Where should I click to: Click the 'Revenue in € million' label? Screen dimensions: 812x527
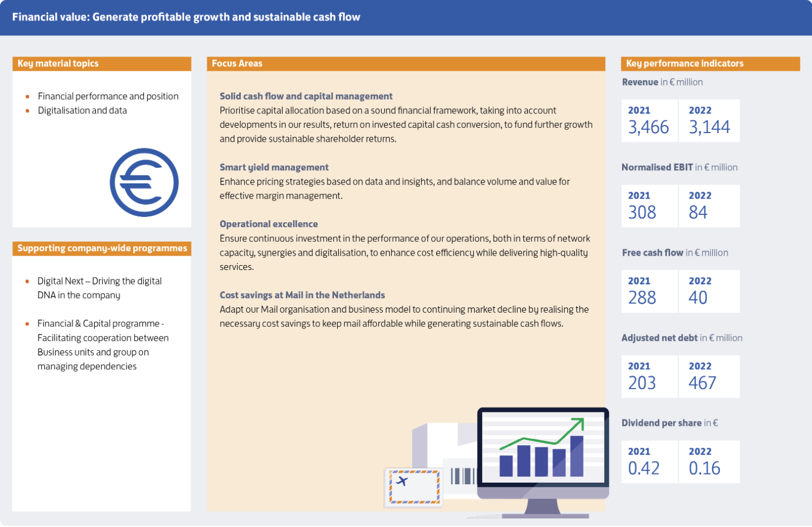click(662, 82)
